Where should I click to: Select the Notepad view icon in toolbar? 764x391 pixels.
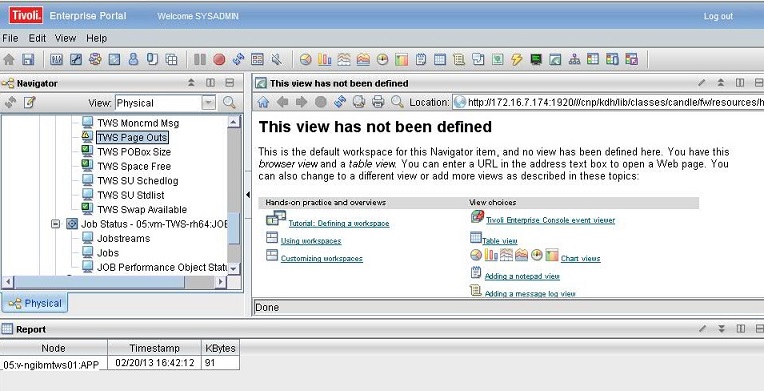421,59
